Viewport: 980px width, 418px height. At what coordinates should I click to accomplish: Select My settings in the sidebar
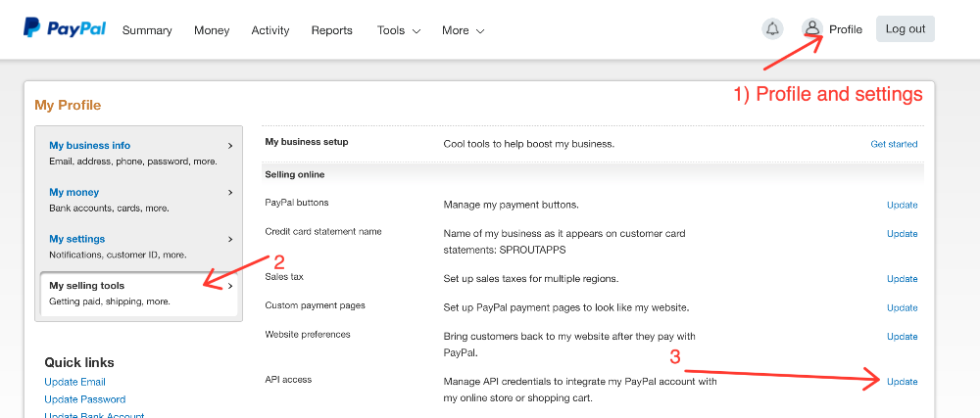pos(137,246)
